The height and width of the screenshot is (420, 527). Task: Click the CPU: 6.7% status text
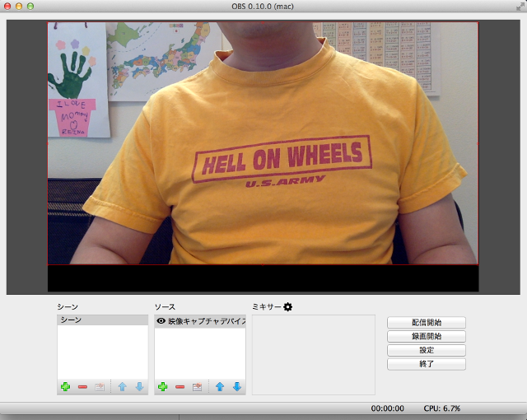tap(441, 408)
